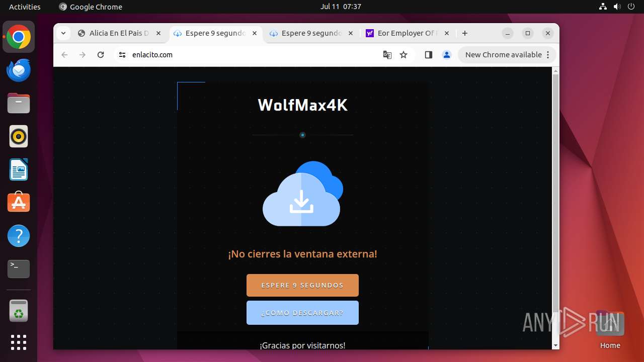Image resolution: width=644 pixels, height=362 pixels.
Task: Open network status in system tray
Action: point(603,7)
